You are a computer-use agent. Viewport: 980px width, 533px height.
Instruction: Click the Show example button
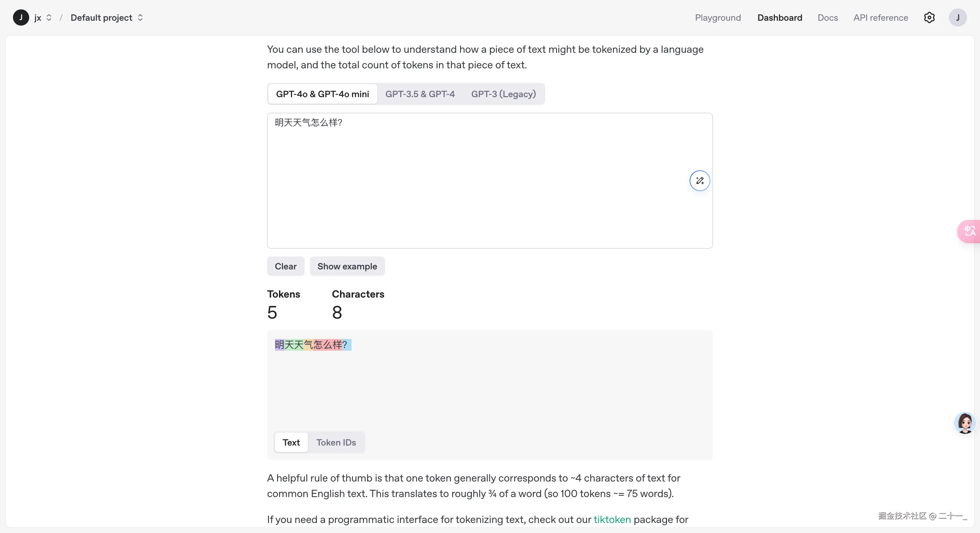pos(347,266)
